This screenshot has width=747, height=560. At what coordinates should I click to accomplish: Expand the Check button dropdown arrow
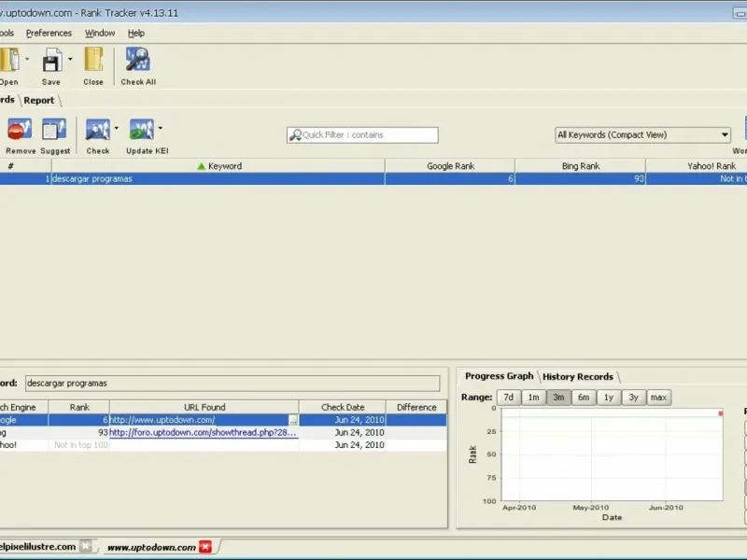point(116,128)
